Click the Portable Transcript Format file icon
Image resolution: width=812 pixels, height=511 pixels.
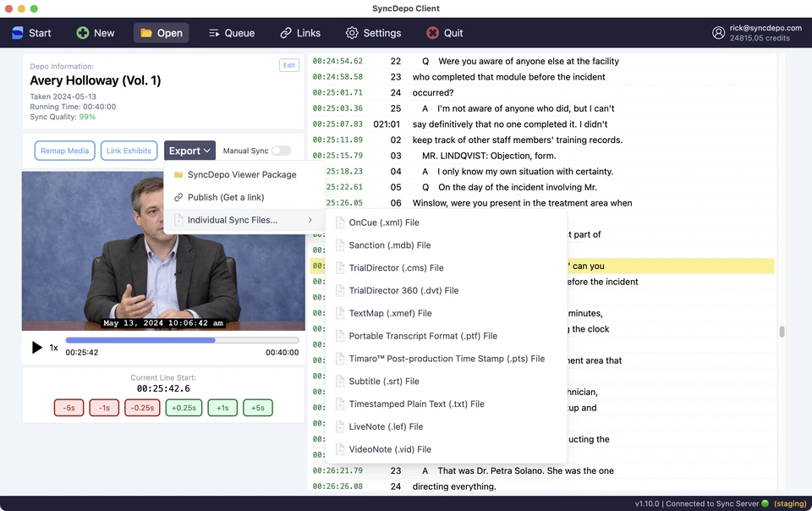pyautogui.click(x=340, y=336)
